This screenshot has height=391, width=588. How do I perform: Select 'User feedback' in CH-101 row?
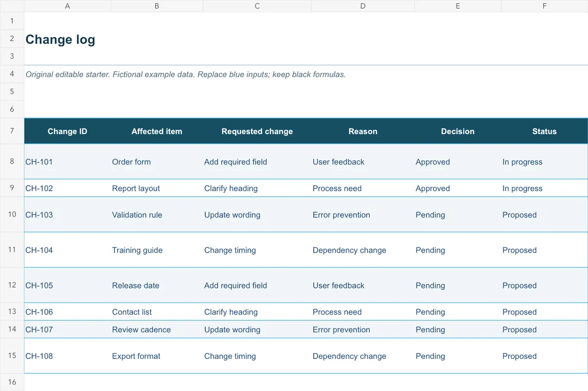coord(363,161)
